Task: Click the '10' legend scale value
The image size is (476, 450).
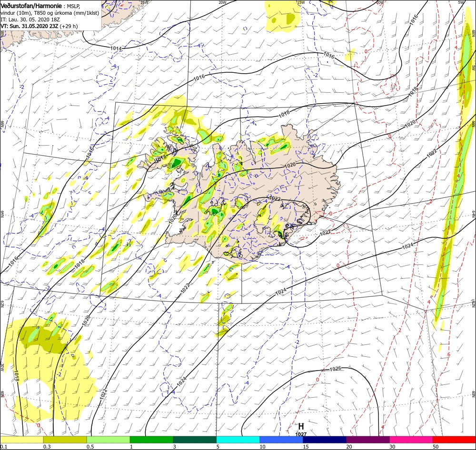Action: (263, 447)
